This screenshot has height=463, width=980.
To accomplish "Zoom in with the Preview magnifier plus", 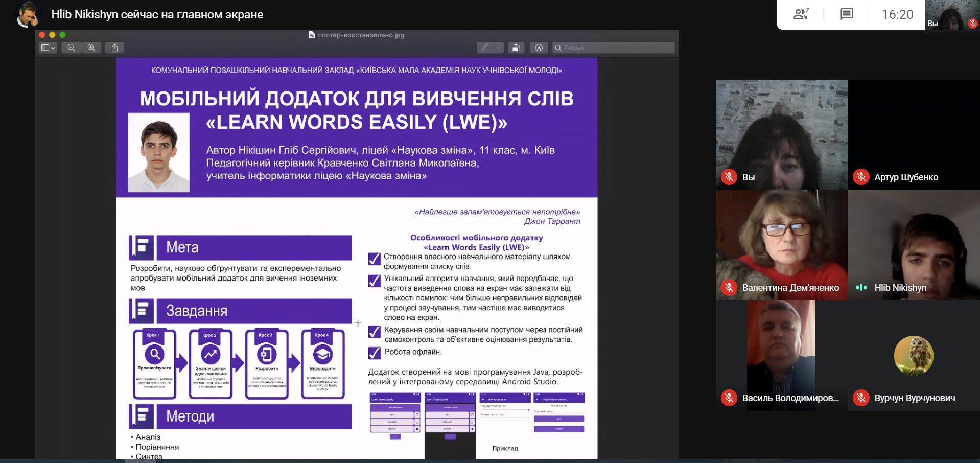I will click(x=91, y=48).
